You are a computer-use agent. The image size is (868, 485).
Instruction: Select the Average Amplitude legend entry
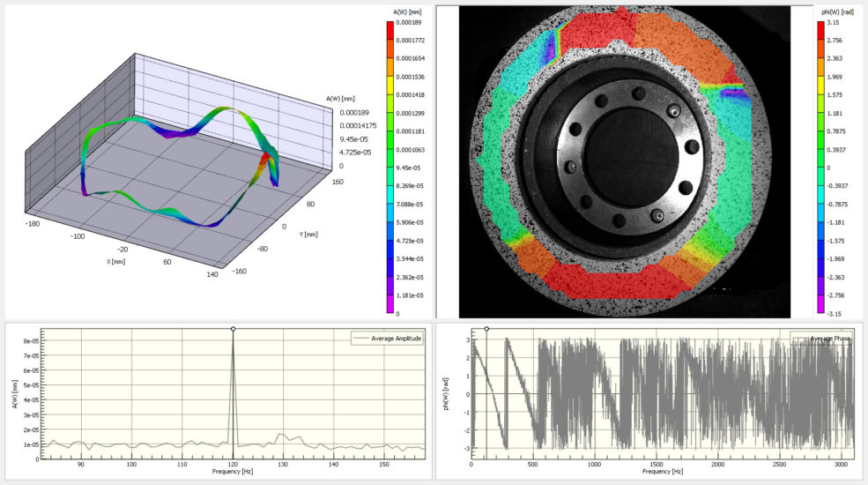click(388, 339)
